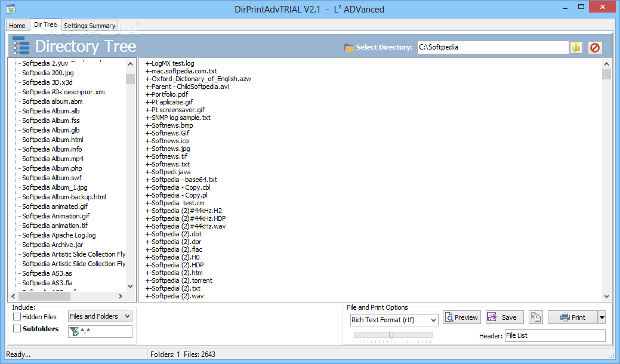The width and height of the screenshot is (620, 364).
Task: Select Softpedia Album.php tree item
Action: click(x=52, y=168)
